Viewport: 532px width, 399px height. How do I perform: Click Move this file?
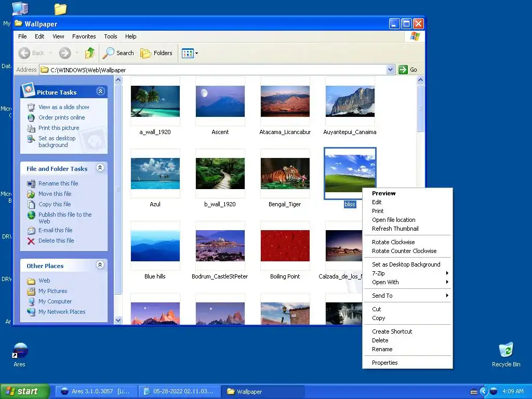point(55,194)
